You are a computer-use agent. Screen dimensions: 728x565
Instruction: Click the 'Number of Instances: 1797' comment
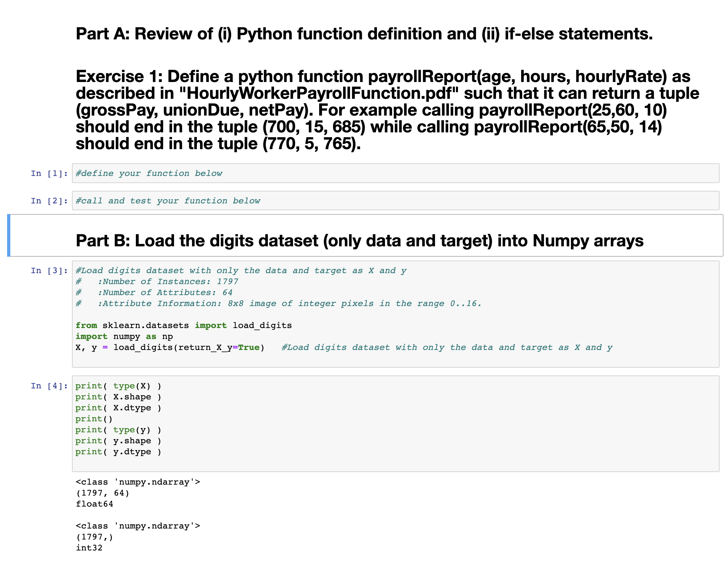168,282
